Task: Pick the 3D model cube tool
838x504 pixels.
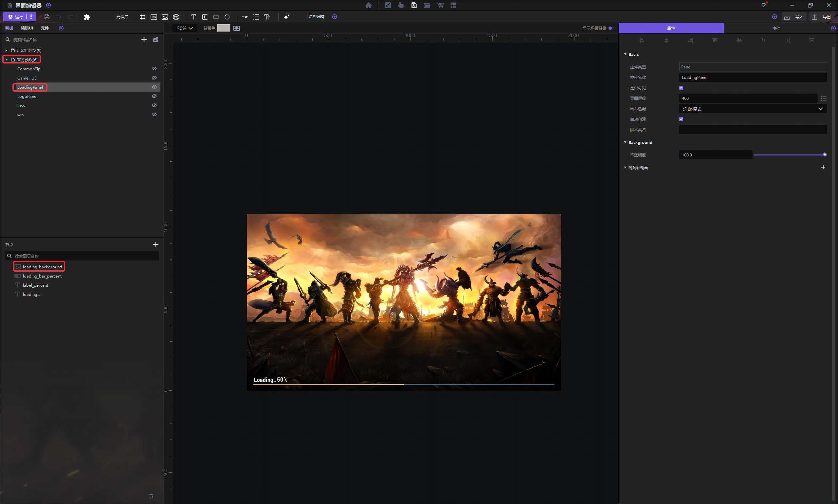Action: (x=176, y=17)
